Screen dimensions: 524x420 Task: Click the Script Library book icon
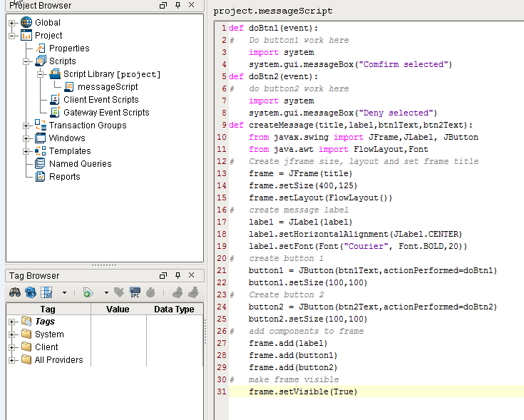point(55,74)
